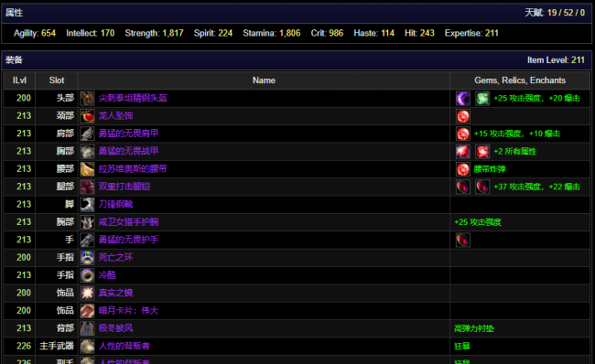Click the 冷酷 ring item icon

87,275
